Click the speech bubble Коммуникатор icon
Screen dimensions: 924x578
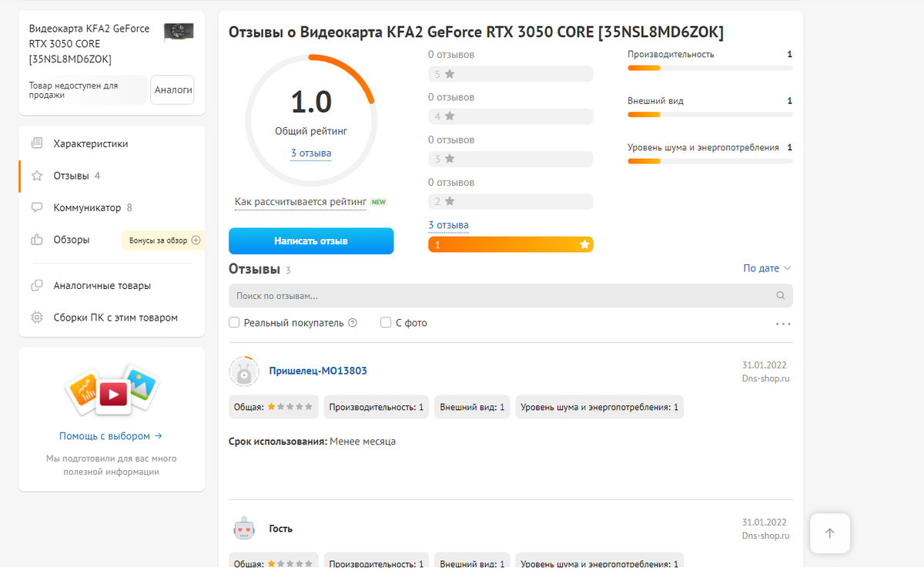37,208
